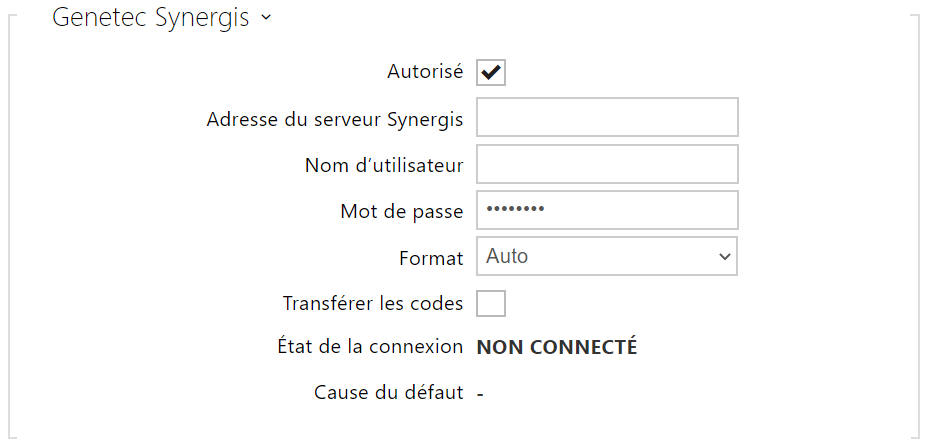The width and height of the screenshot is (928, 448).
Task: Uncheck the Autorisé checkbox
Action: (x=491, y=72)
